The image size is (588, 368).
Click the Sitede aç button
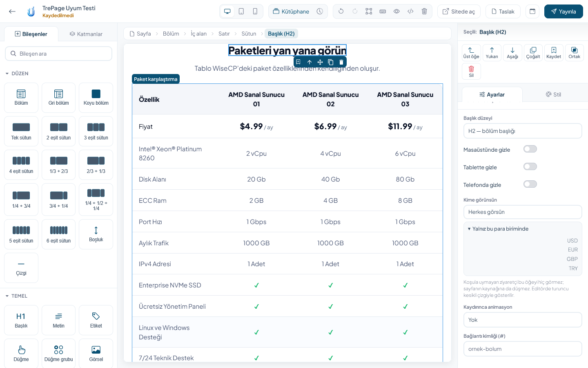click(x=459, y=11)
